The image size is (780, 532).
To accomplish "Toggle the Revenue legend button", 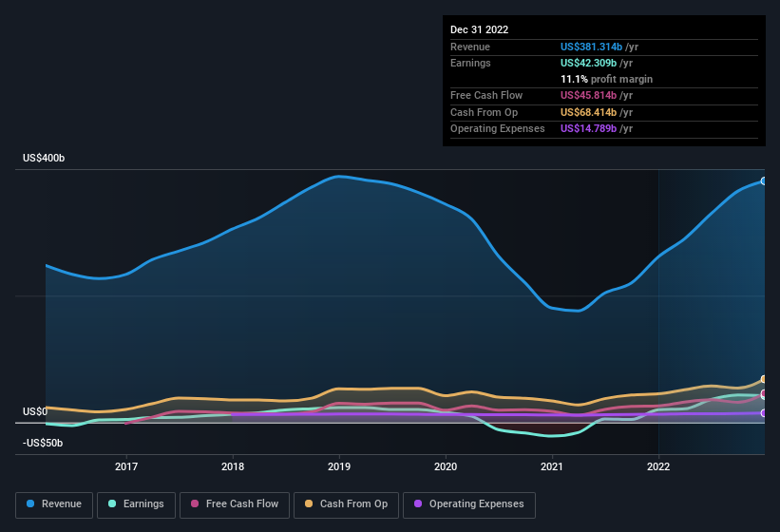I will (x=54, y=504).
